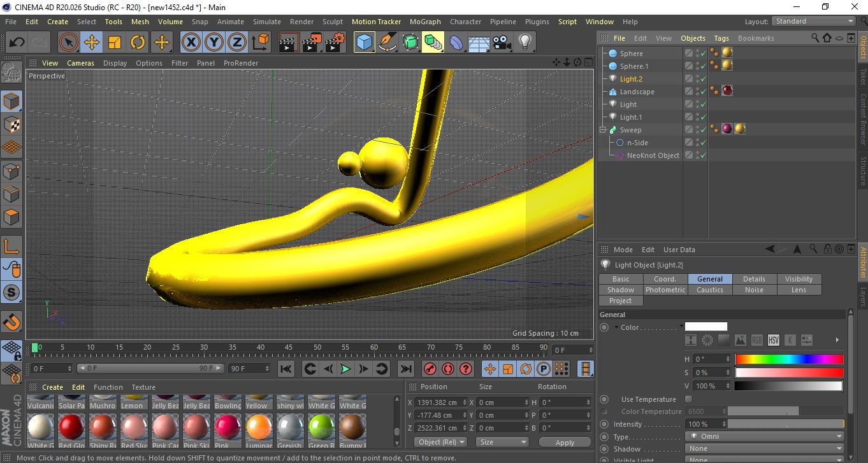Open the light Type dropdown showing Omni

coord(765,437)
